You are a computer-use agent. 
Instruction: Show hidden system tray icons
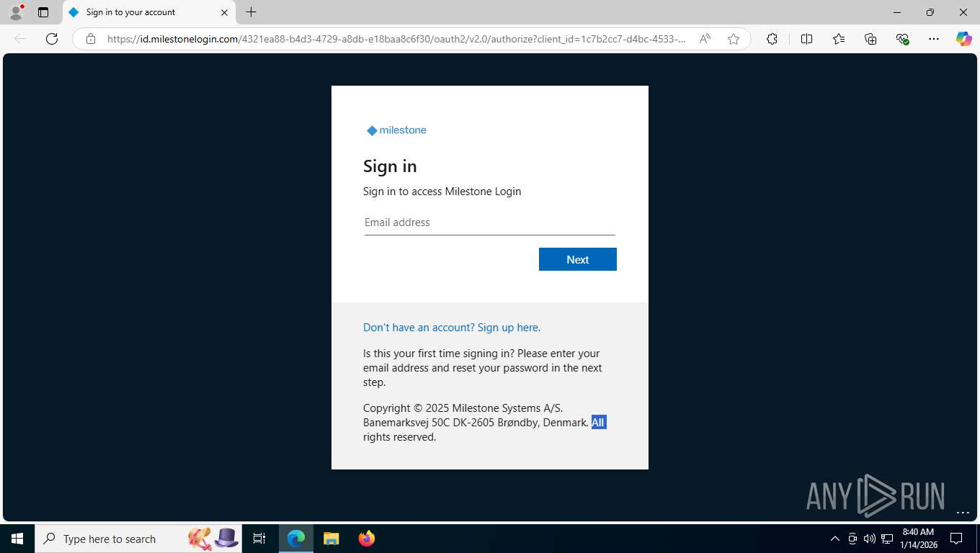[835, 539]
